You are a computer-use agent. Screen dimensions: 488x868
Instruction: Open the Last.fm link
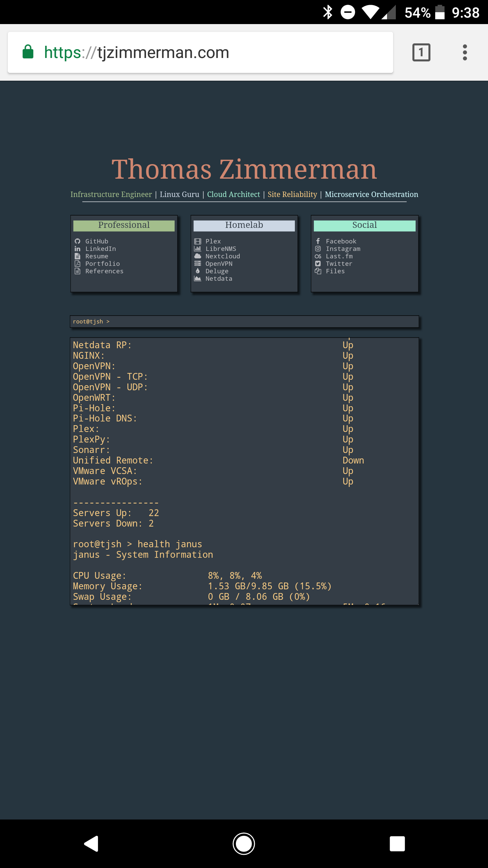coord(339,256)
